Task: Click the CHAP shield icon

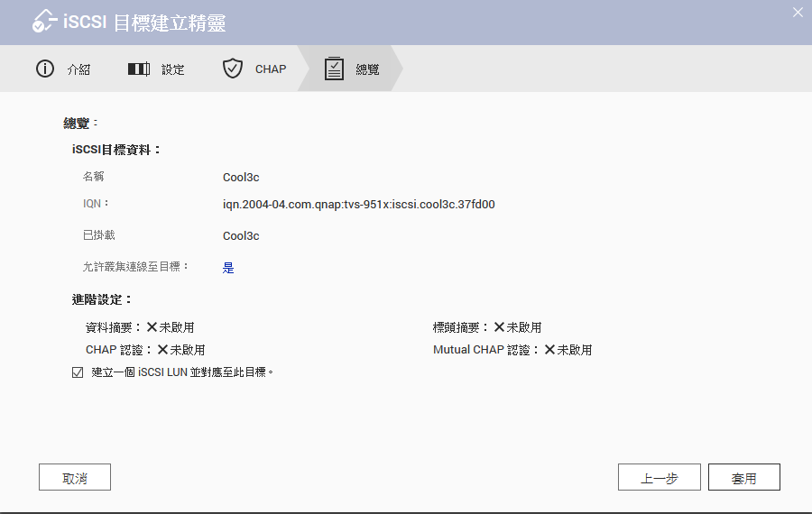Action: (x=233, y=69)
